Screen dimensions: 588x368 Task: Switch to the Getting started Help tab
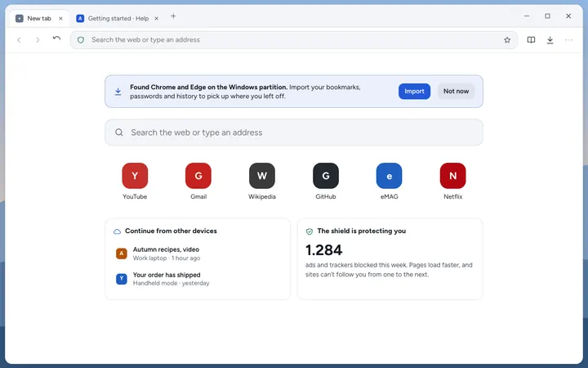click(x=118, y=18)
